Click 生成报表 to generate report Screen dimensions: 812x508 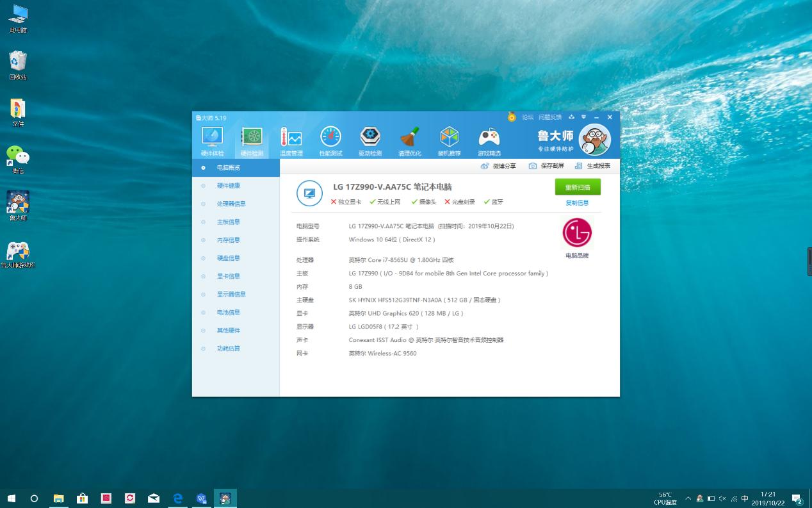(x=592, y=166)
